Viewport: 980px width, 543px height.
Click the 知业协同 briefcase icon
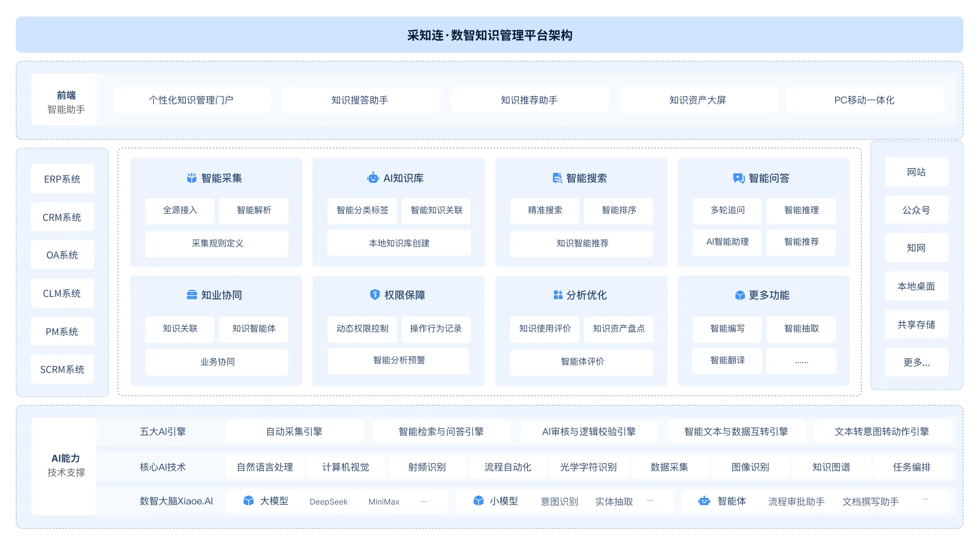192,295
